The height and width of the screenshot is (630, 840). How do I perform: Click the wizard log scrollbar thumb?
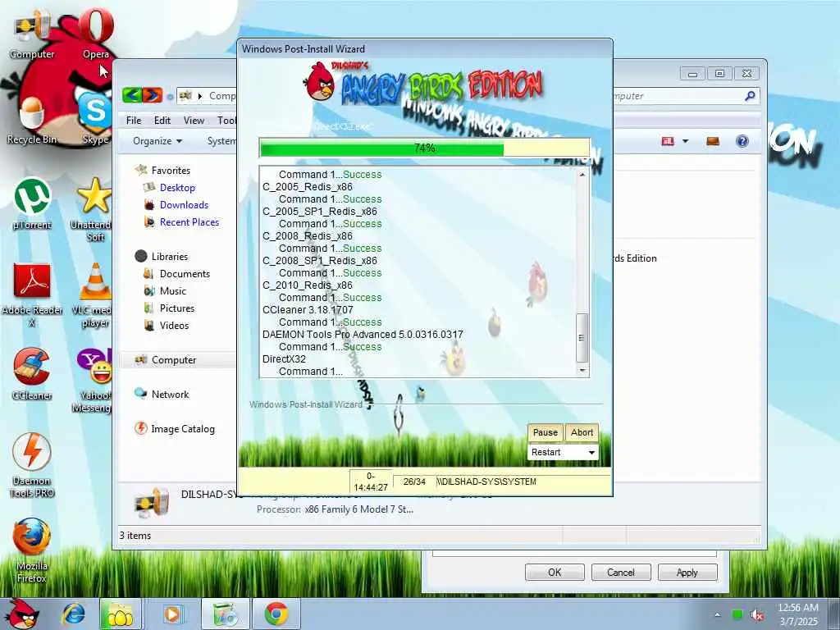tap(582, 337)
